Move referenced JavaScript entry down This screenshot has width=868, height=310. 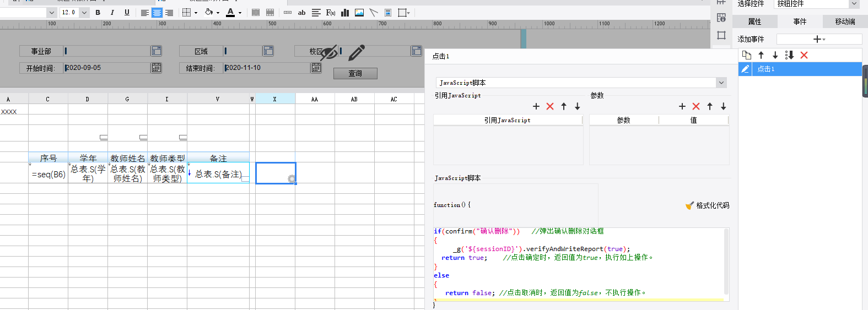point(578,106)
